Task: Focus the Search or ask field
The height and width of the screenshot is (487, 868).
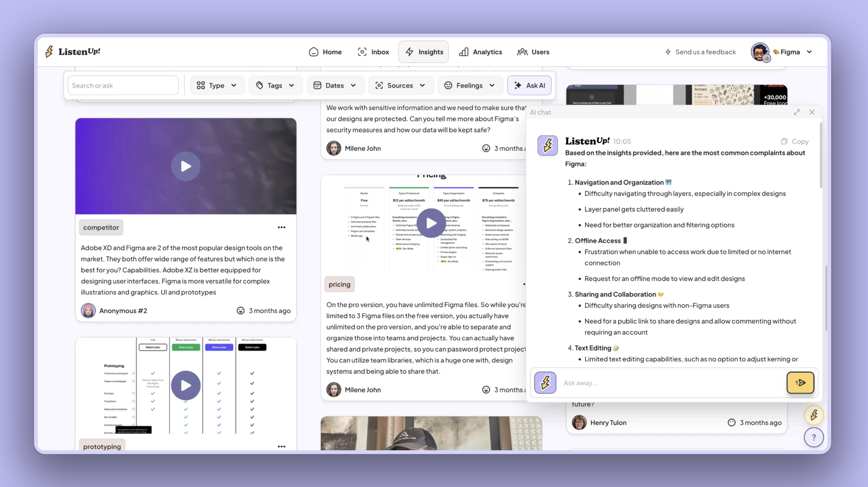Action: pos(123,85)
